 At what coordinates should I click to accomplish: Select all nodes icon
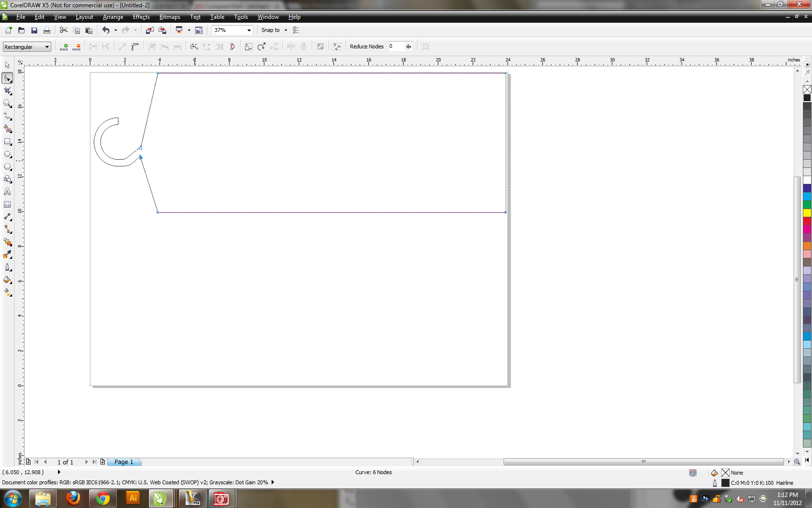point(337,46)
